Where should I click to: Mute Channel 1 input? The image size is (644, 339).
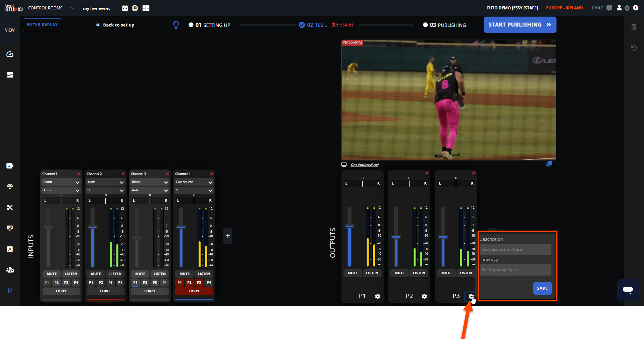tap(52, 274)
